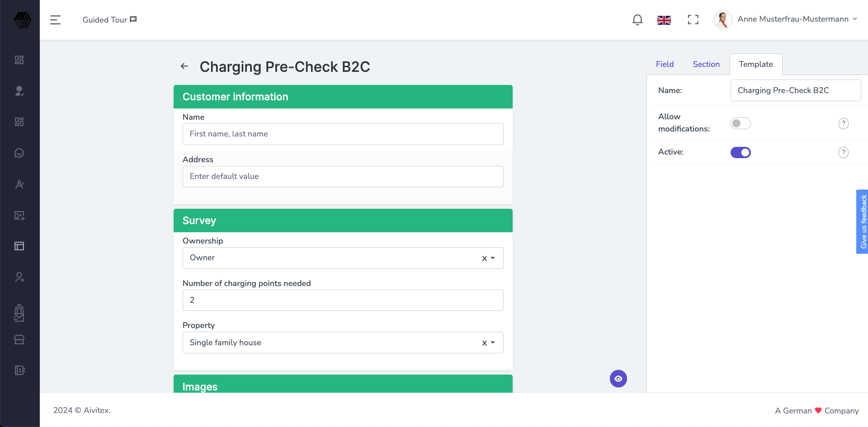The image size is (868, 427).
Task: Click the drafting compass design icon
Action: click(x=19, y=184)
